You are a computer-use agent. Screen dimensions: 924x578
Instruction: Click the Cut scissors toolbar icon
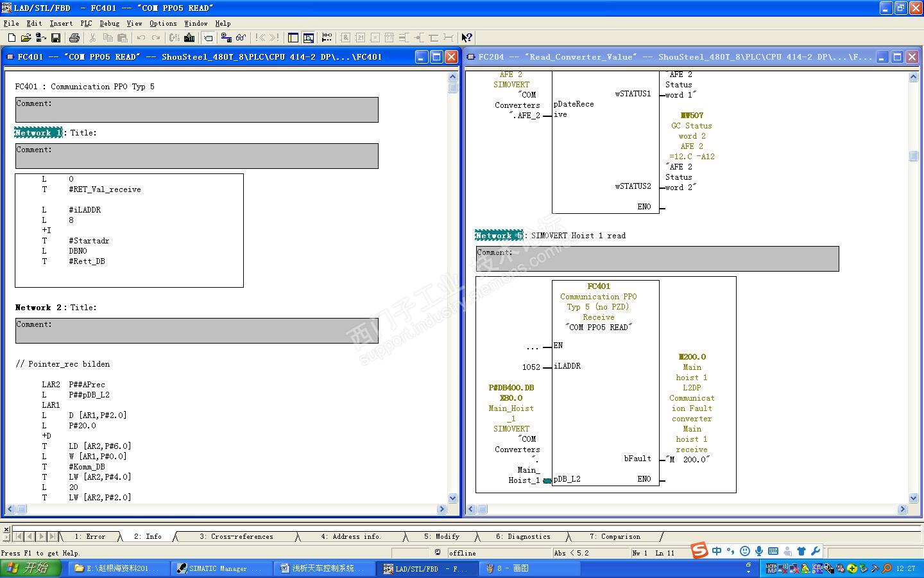(x=93, y=38)
